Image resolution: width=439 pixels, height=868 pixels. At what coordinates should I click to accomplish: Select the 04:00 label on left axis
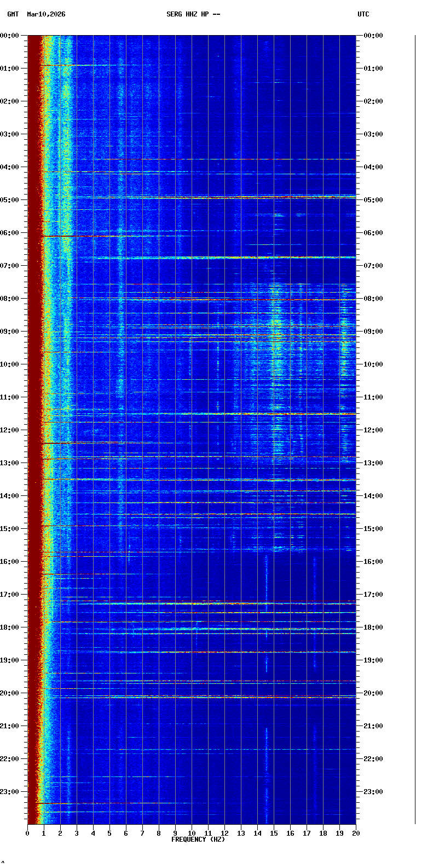point(10,167)
